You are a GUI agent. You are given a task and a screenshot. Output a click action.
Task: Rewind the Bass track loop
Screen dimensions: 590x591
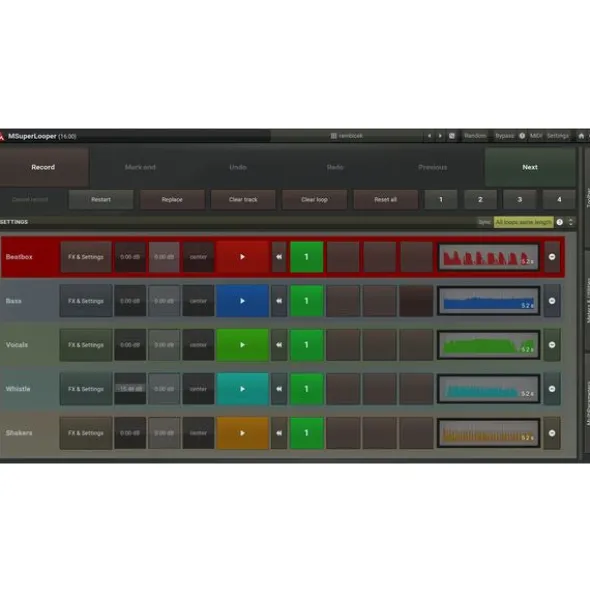coord(279,301)
